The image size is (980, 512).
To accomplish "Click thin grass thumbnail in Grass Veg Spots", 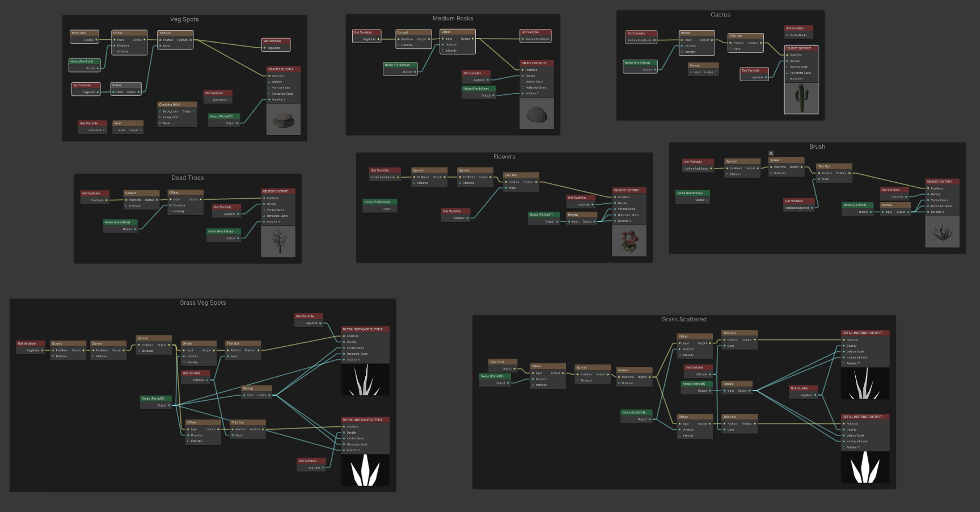I will [x=365, y=380].
